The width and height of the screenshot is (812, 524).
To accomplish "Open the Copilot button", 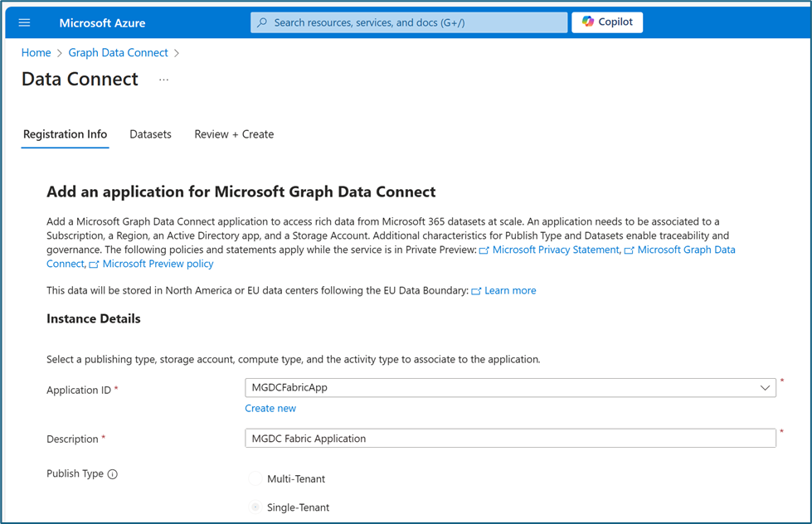I will 607,22.
